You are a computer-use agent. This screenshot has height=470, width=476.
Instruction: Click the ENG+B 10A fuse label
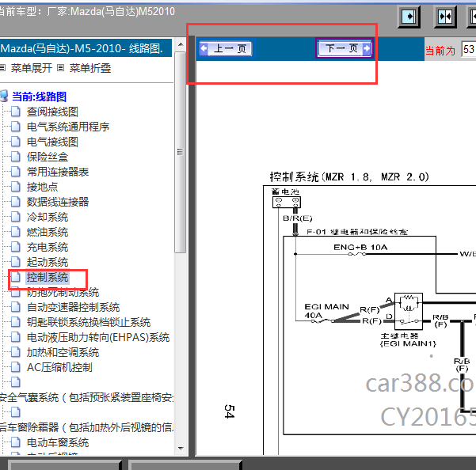tap(360, 248)
